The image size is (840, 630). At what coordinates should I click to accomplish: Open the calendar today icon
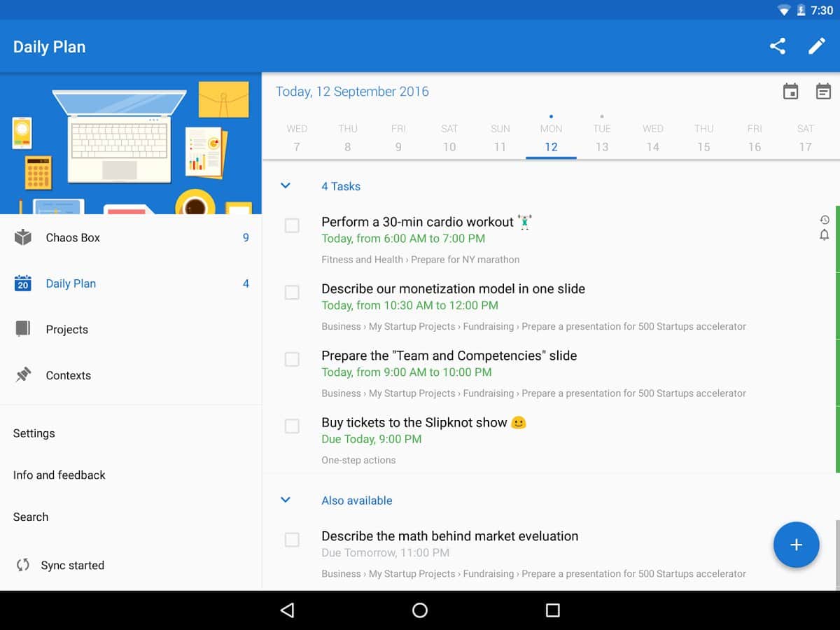[x=790, y=92]
